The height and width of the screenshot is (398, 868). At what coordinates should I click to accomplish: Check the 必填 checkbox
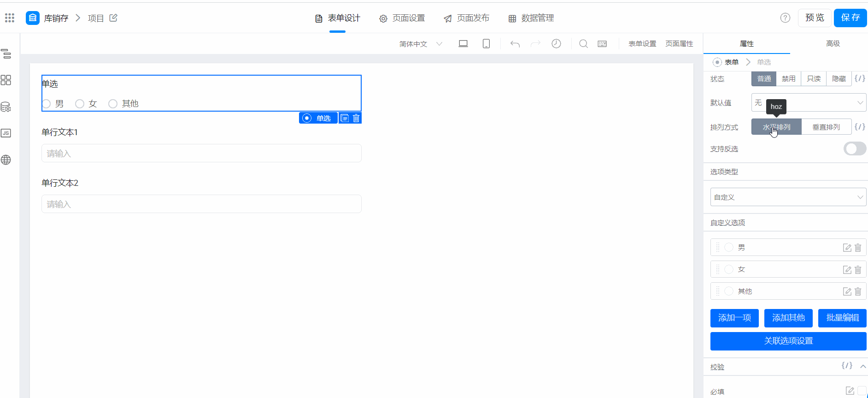click(x=862, y=391)
